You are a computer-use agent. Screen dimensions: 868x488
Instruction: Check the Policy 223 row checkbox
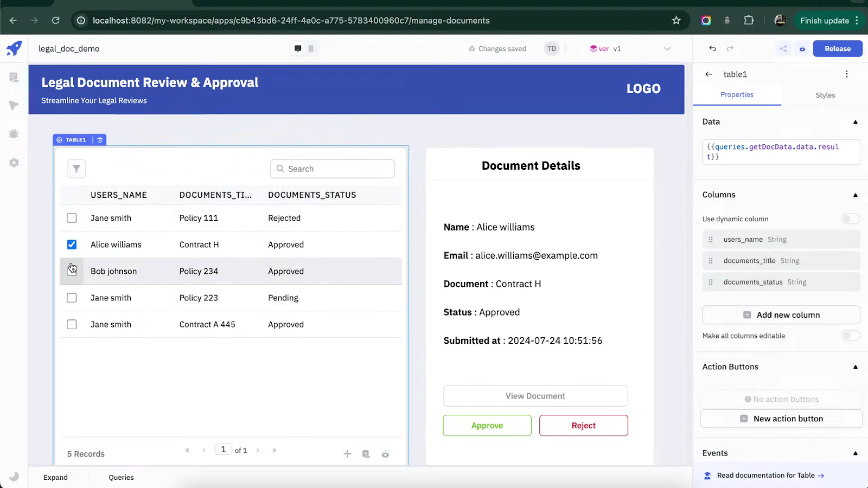(x=72, y=298)
